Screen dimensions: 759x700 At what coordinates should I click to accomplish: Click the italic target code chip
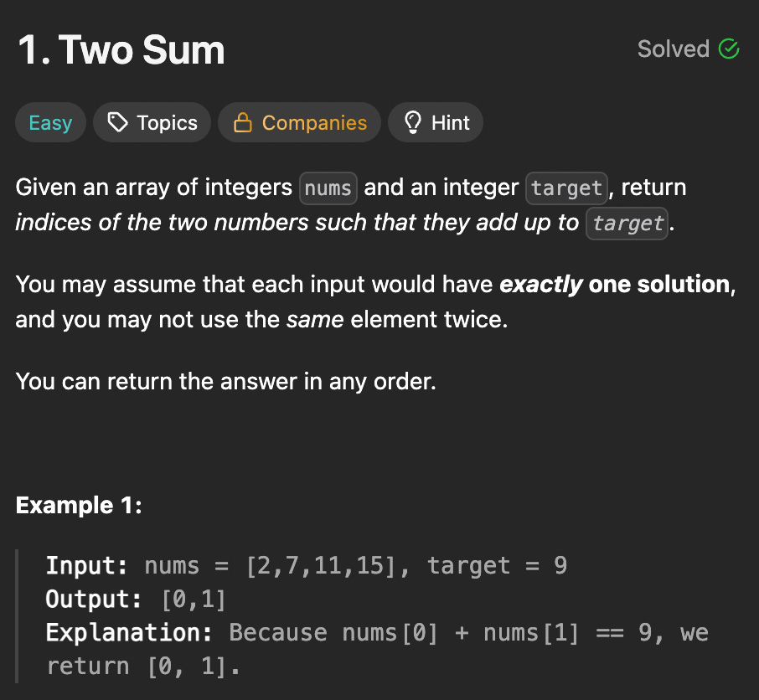pos(627,224)
